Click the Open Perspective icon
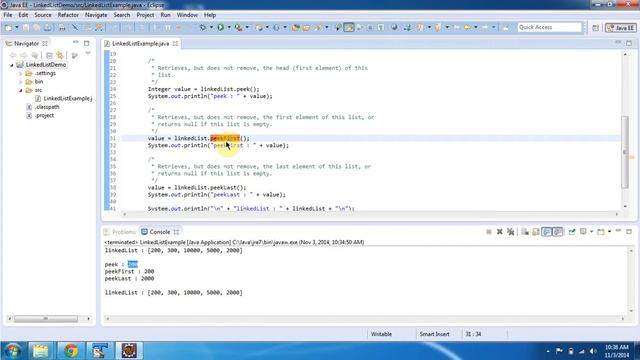 point(596,28)
